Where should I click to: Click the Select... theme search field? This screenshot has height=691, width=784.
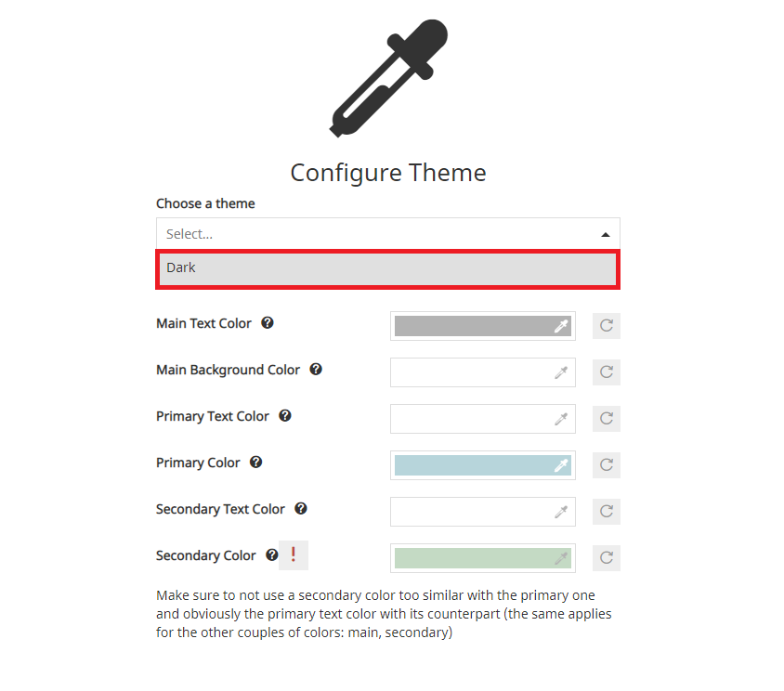point(372,234)
